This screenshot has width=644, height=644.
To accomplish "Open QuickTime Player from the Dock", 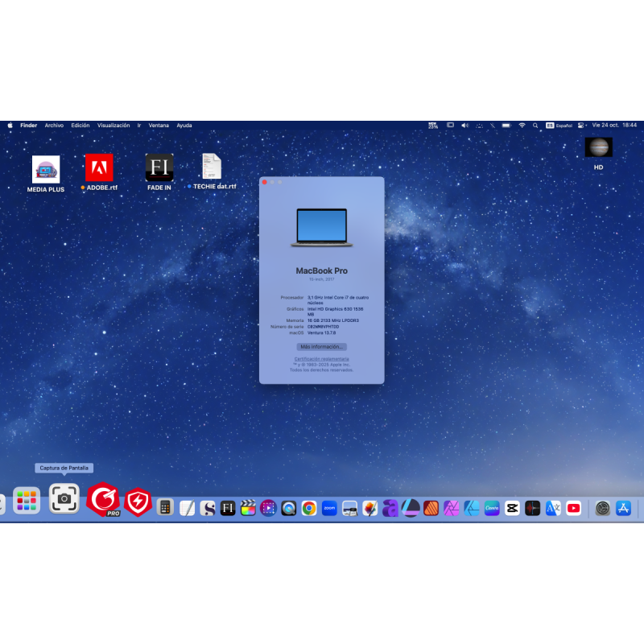I will tap(289, 509).
